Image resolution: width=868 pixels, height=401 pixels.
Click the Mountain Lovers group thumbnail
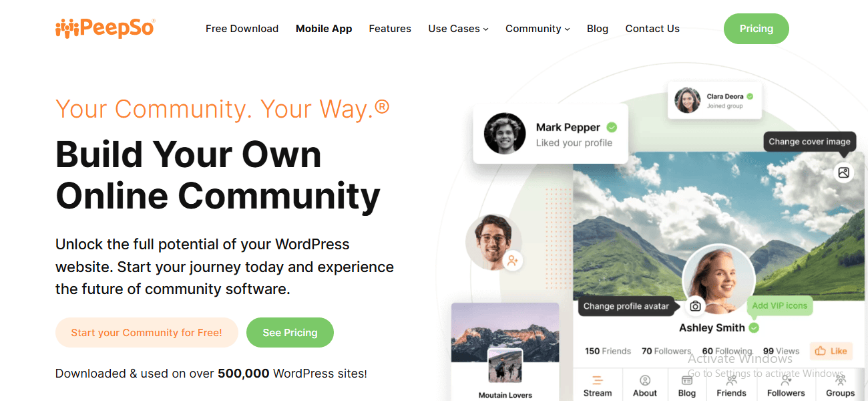click(x=505, y=366)
